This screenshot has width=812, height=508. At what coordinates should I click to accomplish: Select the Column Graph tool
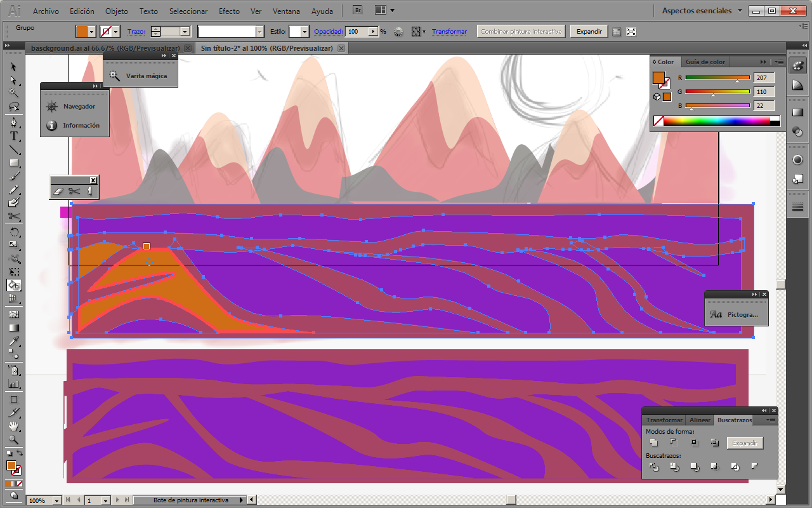coord(13,384)
